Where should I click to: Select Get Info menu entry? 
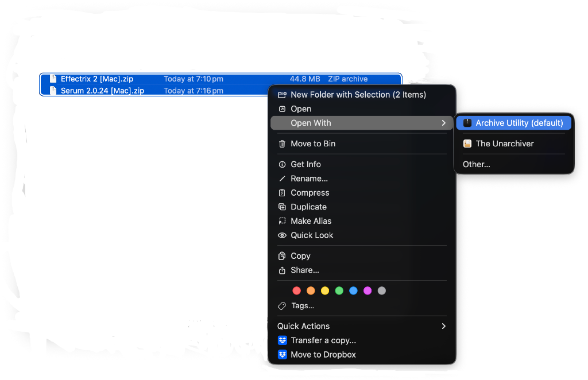coord(362,165)
